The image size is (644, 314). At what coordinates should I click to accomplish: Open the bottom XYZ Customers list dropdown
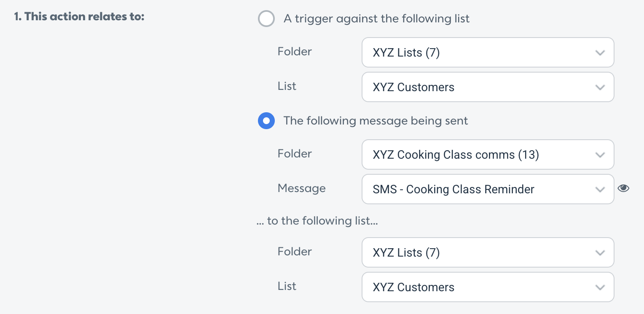pos(488,287)
